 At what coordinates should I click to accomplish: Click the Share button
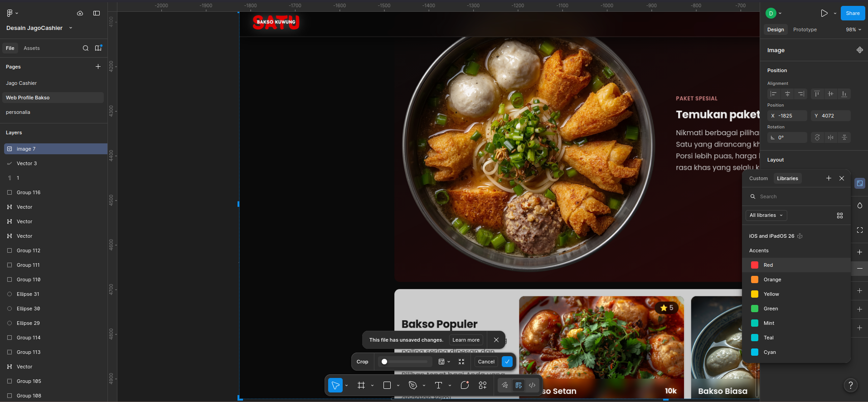853,13
